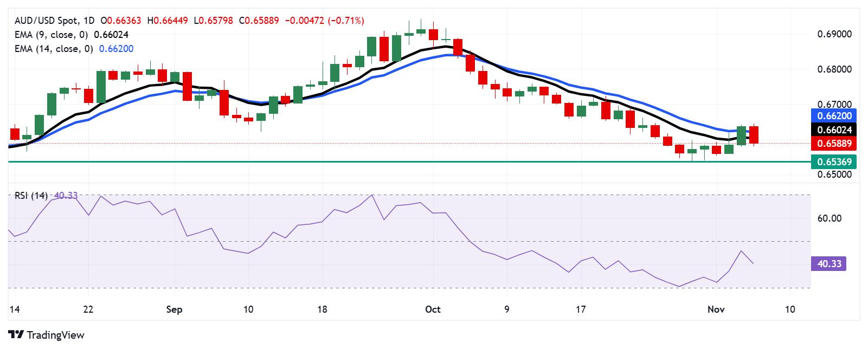Select the green horizontal support line
The width and height of the screenshot is (868, 349).
[409, 161]
